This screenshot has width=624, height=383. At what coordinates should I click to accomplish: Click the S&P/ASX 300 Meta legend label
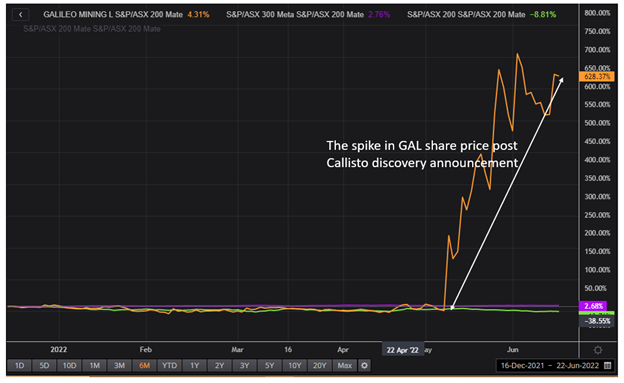[x=295, y=15]
